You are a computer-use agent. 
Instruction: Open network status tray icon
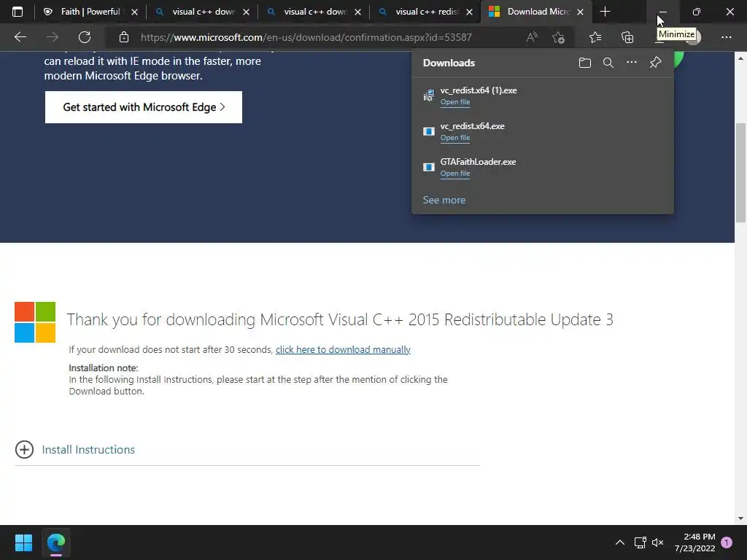point(640,542)
